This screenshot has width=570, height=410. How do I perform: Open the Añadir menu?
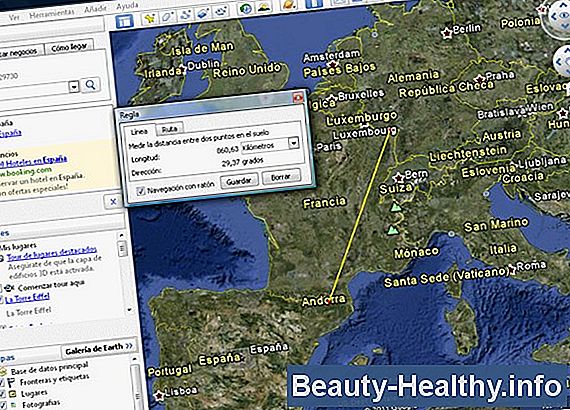coord(95,9)
